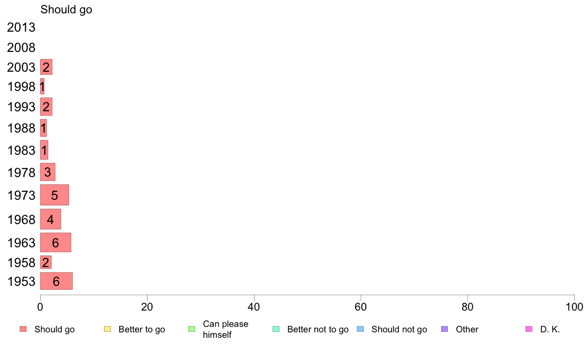Click the 40 axis tick label

254,307
